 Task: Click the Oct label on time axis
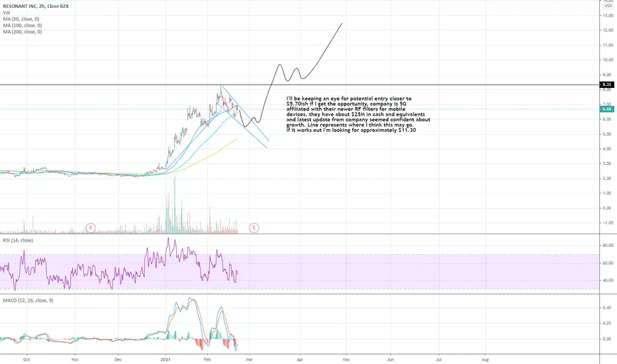point(26,359)
